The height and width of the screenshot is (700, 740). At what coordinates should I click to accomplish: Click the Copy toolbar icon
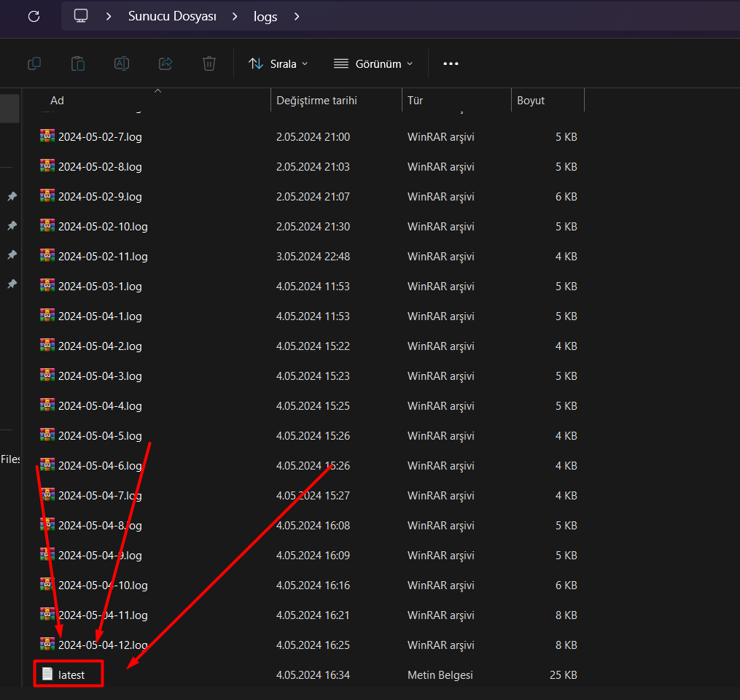tap(34, 63)
